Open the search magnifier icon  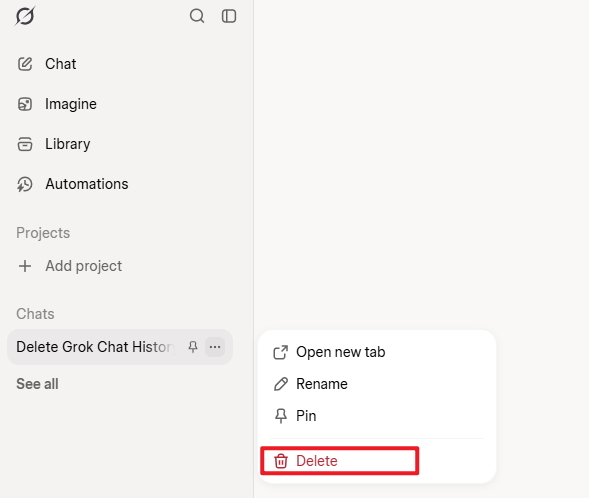[197, 16]
